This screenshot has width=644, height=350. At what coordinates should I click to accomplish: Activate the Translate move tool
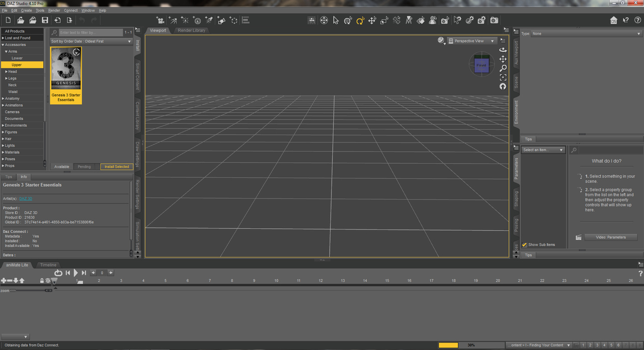[372, 20]
